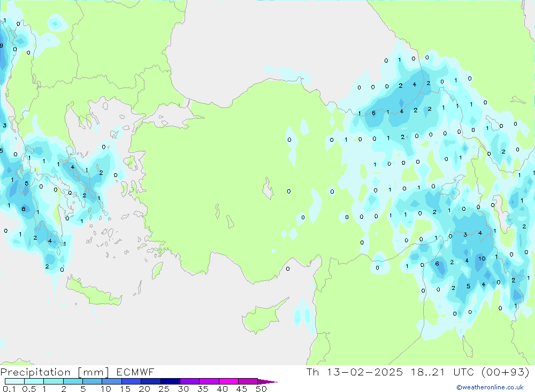Click the '0.1' legend scale label
The image size is (535, 392).
9,389
